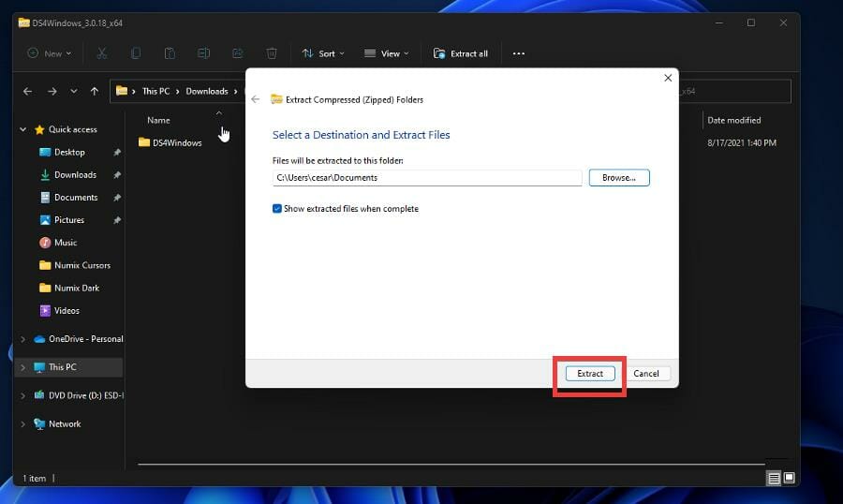
Task: Switch to details view icon in status bar
Action: [774, 478]
